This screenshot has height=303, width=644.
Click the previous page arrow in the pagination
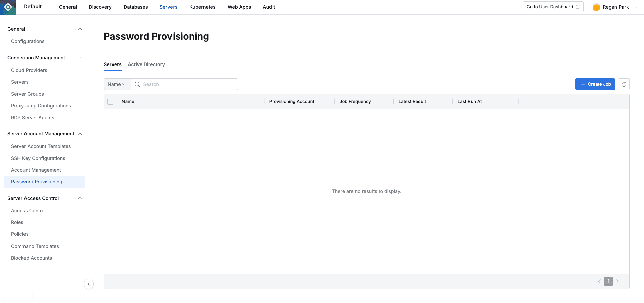point(600,281)
